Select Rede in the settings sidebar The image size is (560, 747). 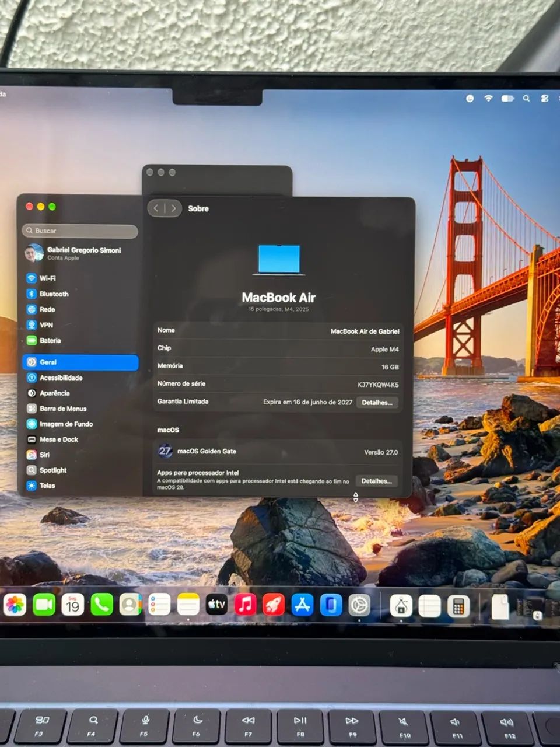40,309
